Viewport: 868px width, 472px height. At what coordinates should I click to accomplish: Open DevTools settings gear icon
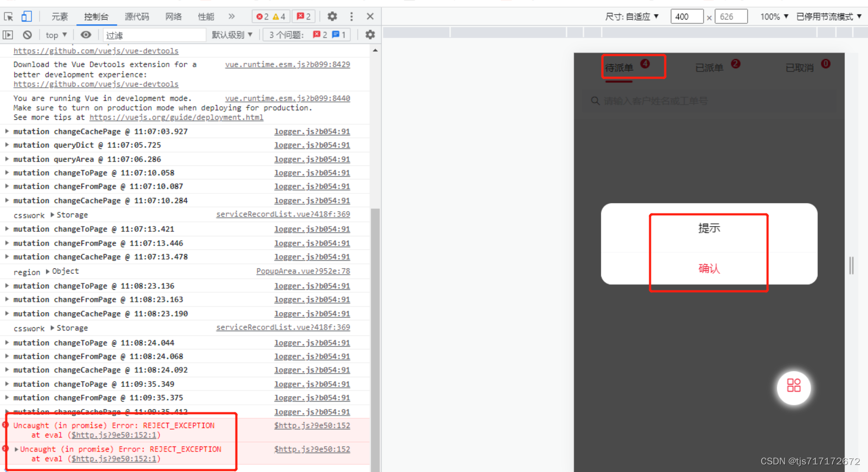332,17
